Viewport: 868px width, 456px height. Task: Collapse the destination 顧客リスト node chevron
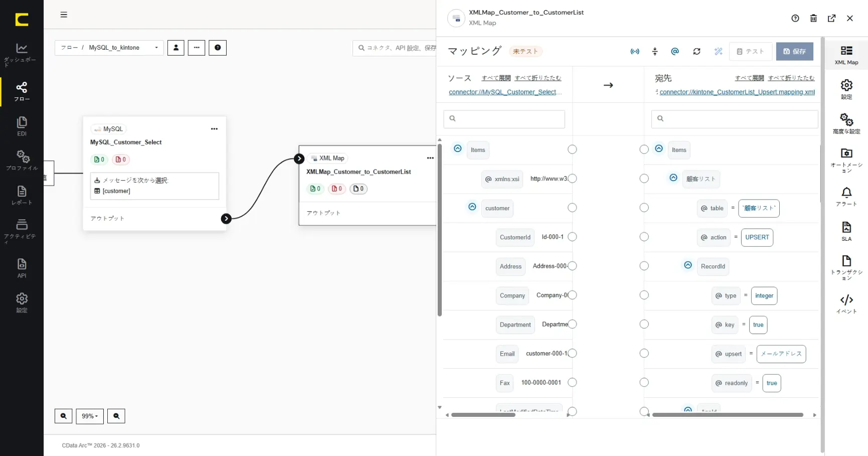pos(673,178)
